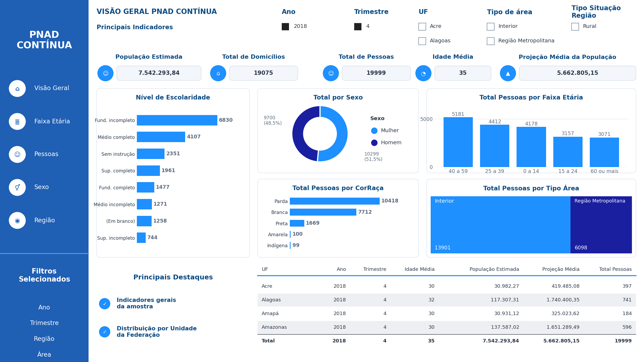This screenshot has width=644, height=362.
Task: Click the Total de Domicílios house icon
Action: coord(218,73)
